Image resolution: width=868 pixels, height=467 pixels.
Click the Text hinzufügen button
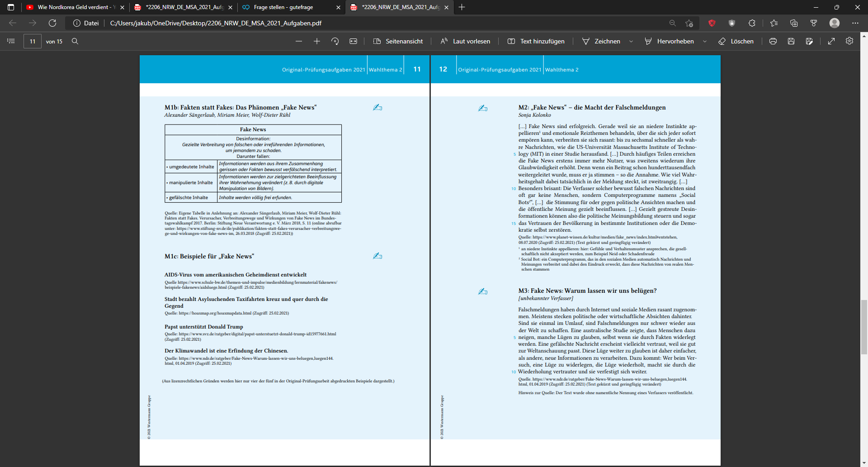(536, 41)
